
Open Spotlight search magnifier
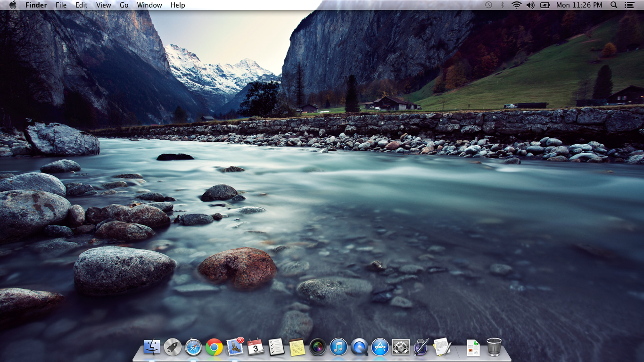(614, 5)
